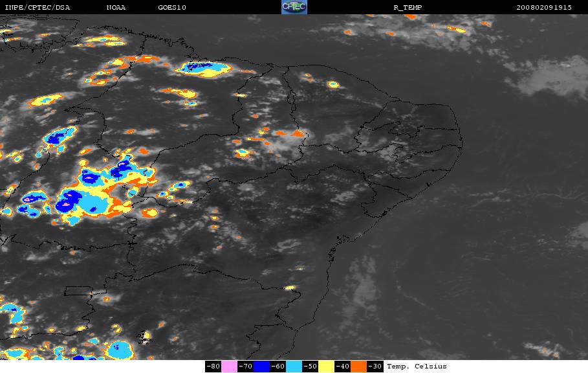
Task: Click the -80 legend value
Action: pos(213,367)
